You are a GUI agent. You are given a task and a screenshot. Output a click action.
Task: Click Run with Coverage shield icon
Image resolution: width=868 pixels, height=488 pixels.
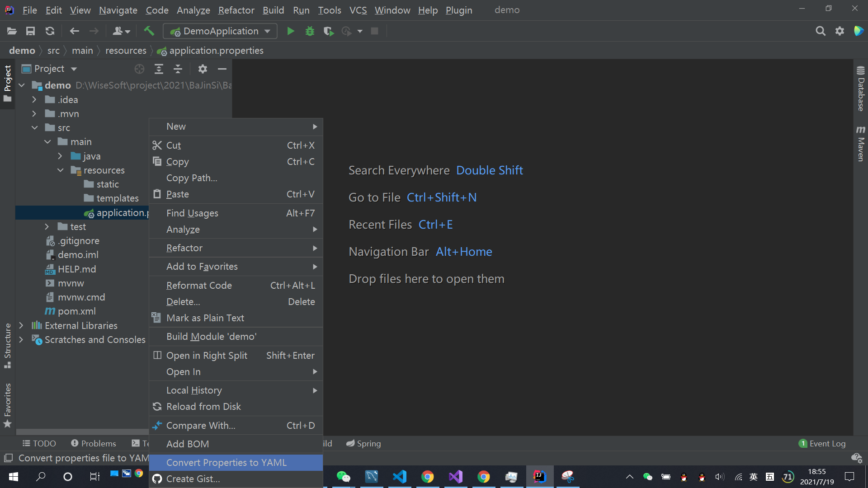[x=329, y=31]
